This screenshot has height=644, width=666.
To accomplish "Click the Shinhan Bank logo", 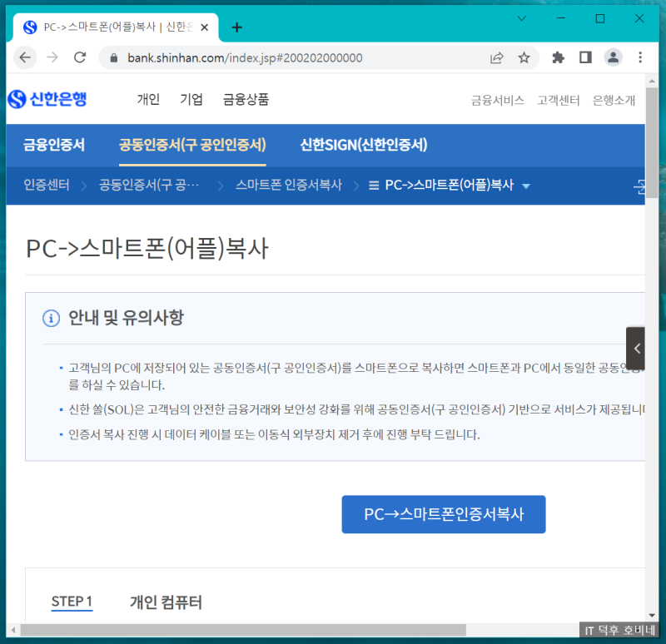I will point(47,99).
